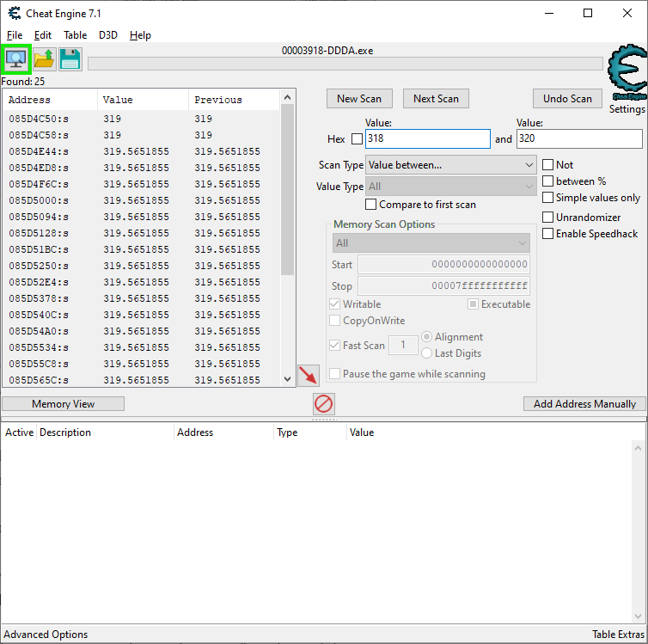648x644 pixels.
Task: Check Compare to first scan
Action: 371,205
